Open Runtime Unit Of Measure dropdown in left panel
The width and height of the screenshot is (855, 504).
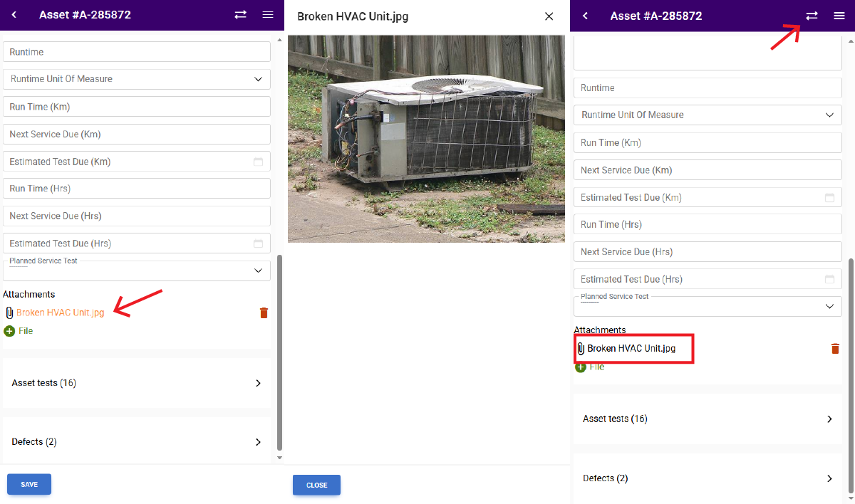[137, 79]
